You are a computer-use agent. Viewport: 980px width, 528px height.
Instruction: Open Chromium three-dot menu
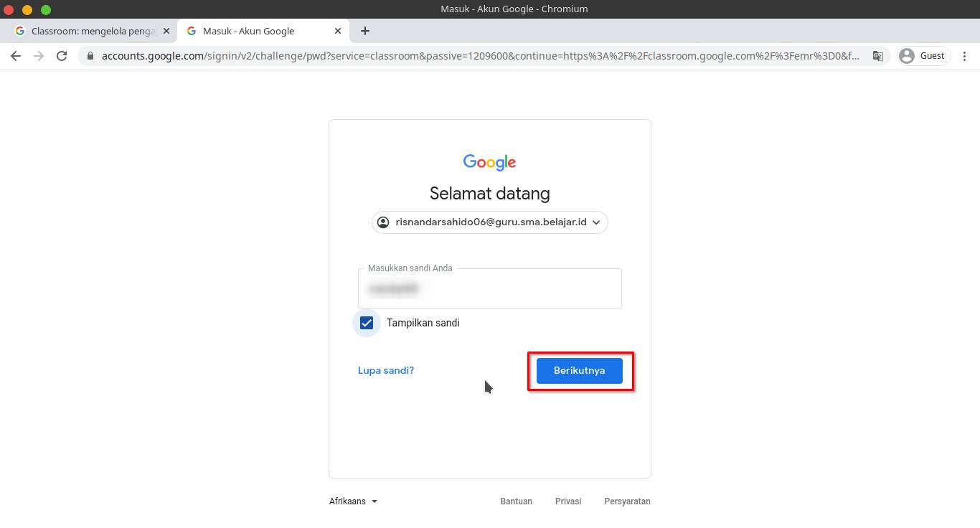965,56
